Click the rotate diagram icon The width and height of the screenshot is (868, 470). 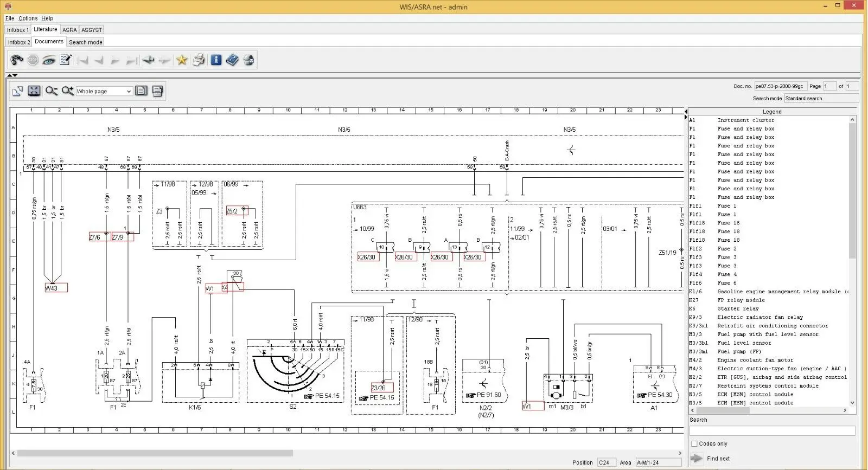tap(18, 91)
